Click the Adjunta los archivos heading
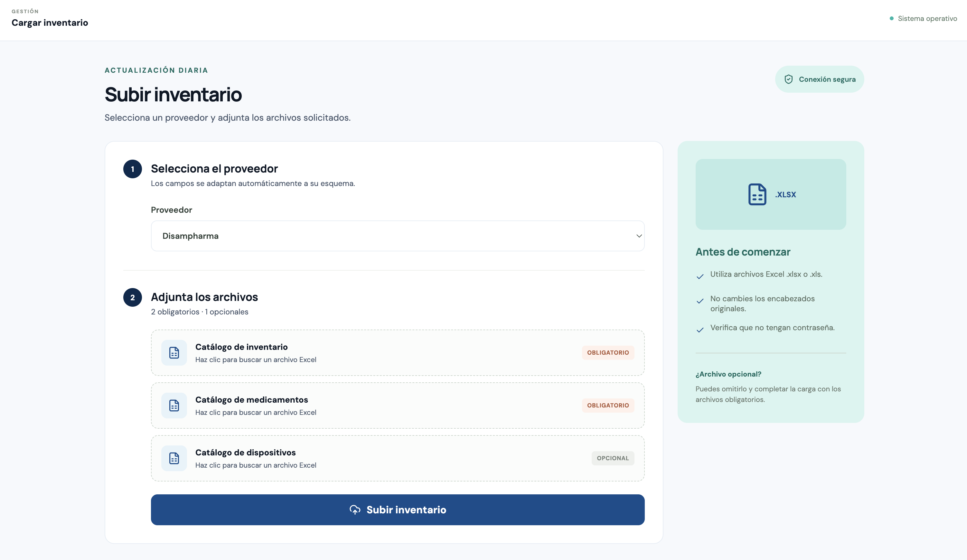The width and height of the screenshot is (967, 560). [x=204, y=297]
